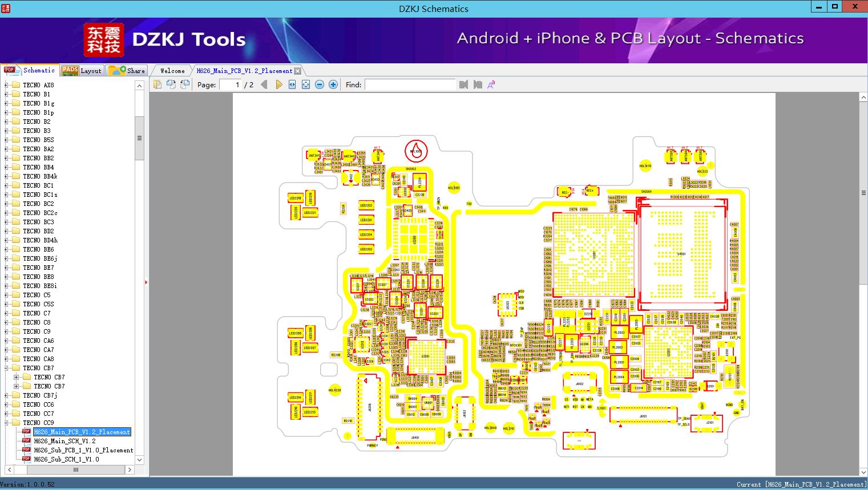The height and width of the screenshot is (490, 868).
Task: Fit whole page icon
Action: coord(306,84)
